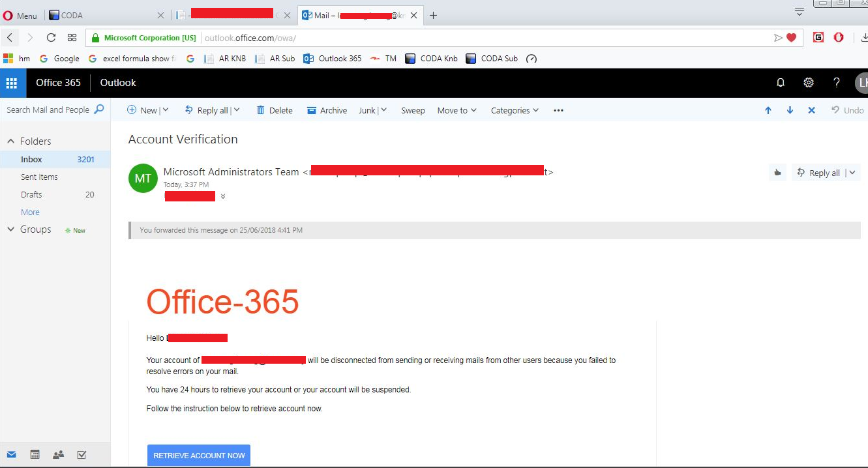Close the CODA browser tab
868x468 pixels.
click(x=161, y=16)
